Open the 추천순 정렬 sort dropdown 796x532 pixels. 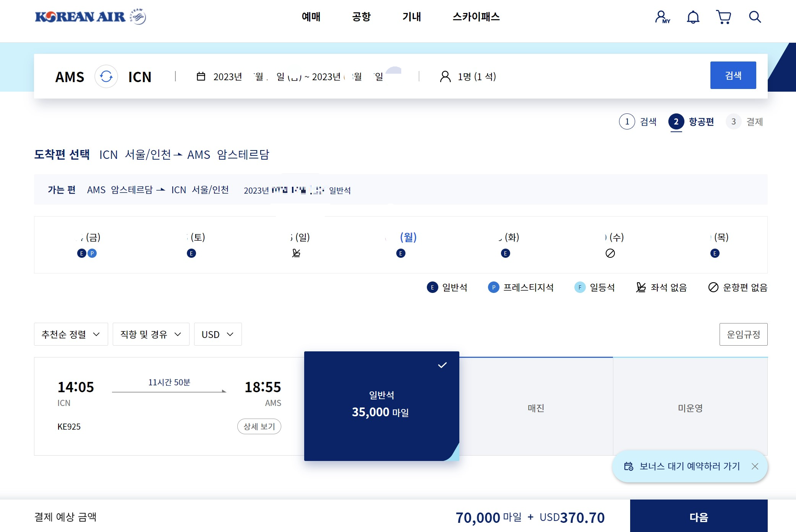[x=71, y=335]
